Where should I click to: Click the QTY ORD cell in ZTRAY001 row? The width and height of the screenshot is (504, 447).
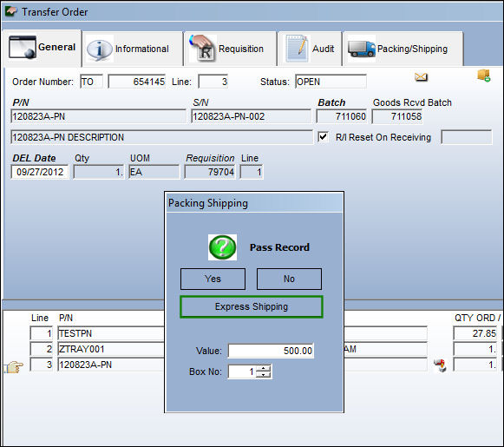(x=475, y=349)
